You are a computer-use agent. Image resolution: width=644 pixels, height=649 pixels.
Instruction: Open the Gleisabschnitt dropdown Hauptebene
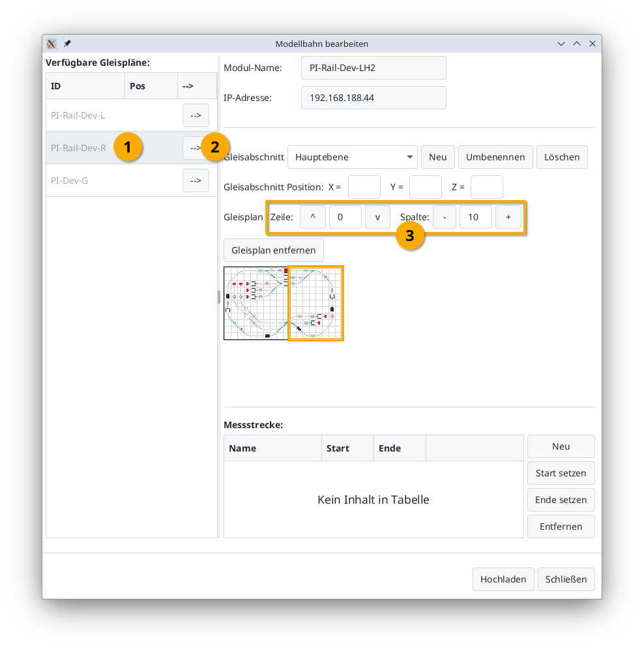[x=352, y=157]
